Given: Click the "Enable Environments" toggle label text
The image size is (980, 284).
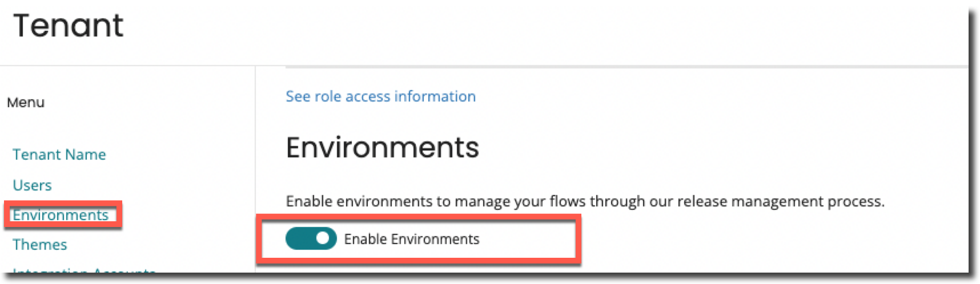Looking at the screenshot, I should pyautogui.click(x=411, y=239).
